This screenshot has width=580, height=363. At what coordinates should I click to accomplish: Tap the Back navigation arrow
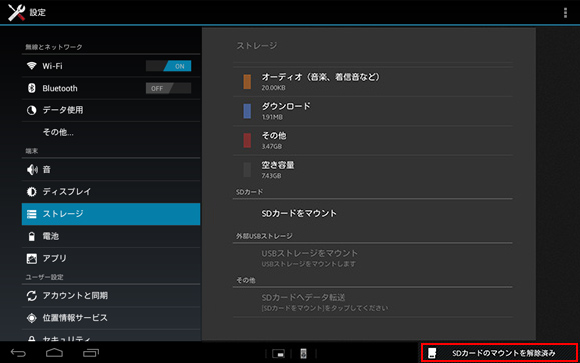[x=18, y=353]
